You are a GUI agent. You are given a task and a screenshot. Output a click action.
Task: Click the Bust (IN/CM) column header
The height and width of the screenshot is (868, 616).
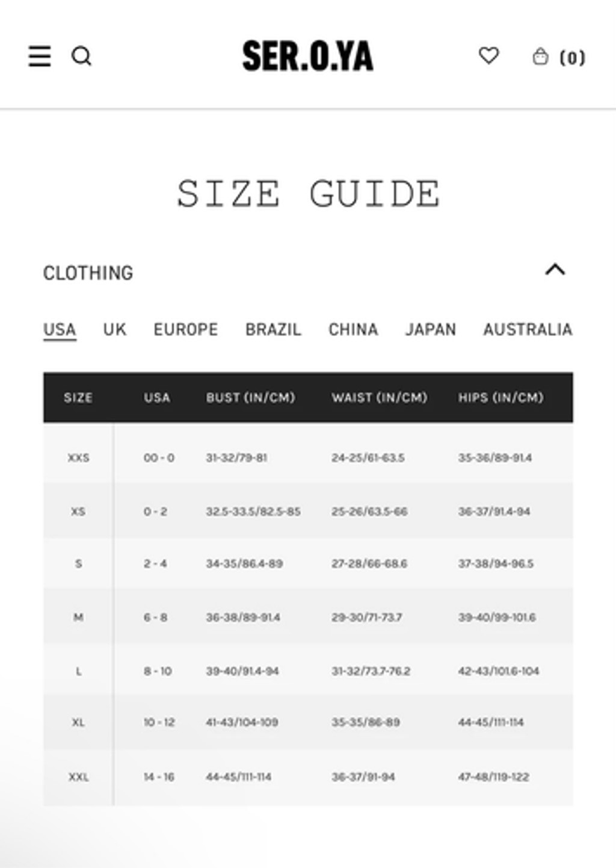click(250, 397)
